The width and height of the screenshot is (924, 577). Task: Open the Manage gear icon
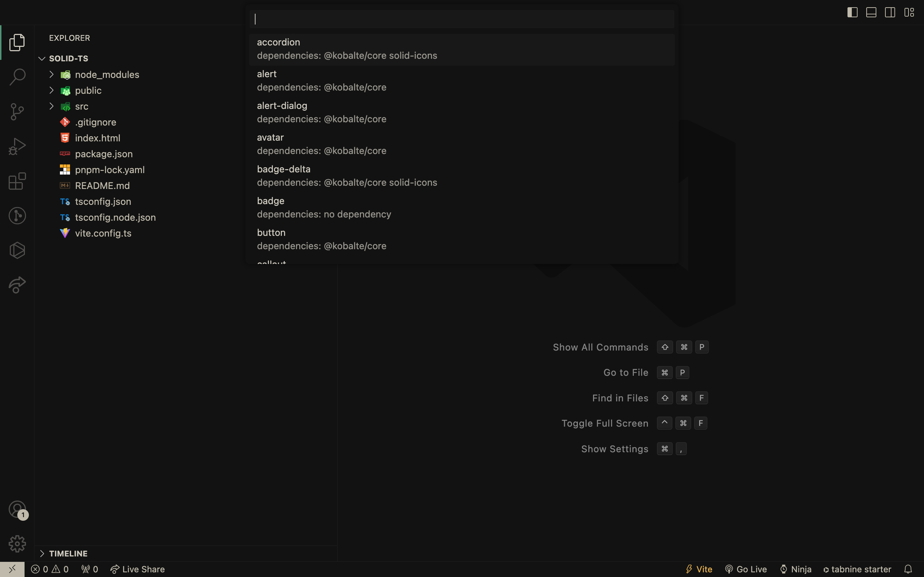coord(17,543)
